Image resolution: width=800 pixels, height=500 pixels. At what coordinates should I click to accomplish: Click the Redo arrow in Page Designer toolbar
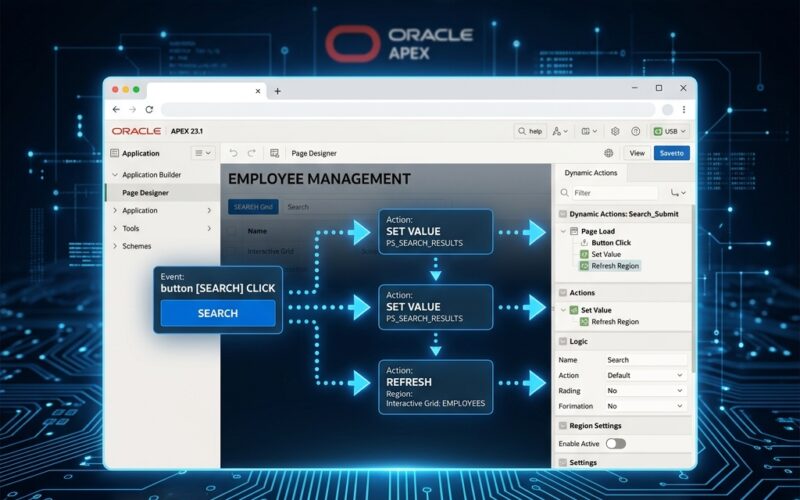click(x=252, y=153)
